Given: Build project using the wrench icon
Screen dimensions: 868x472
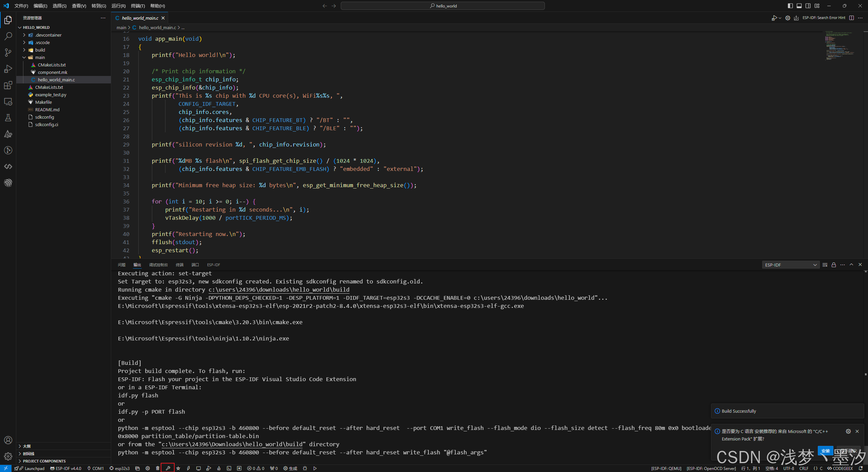Looking at the screenshot, I should pos(168,468).
